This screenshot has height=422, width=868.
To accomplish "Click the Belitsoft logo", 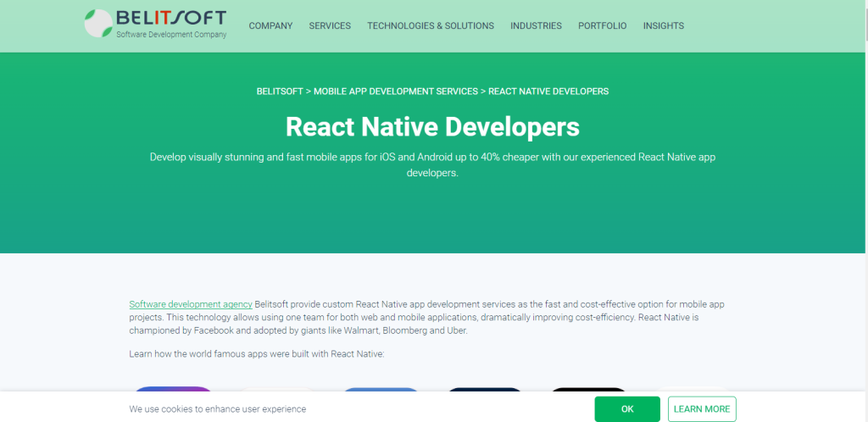I will point(156,24).
